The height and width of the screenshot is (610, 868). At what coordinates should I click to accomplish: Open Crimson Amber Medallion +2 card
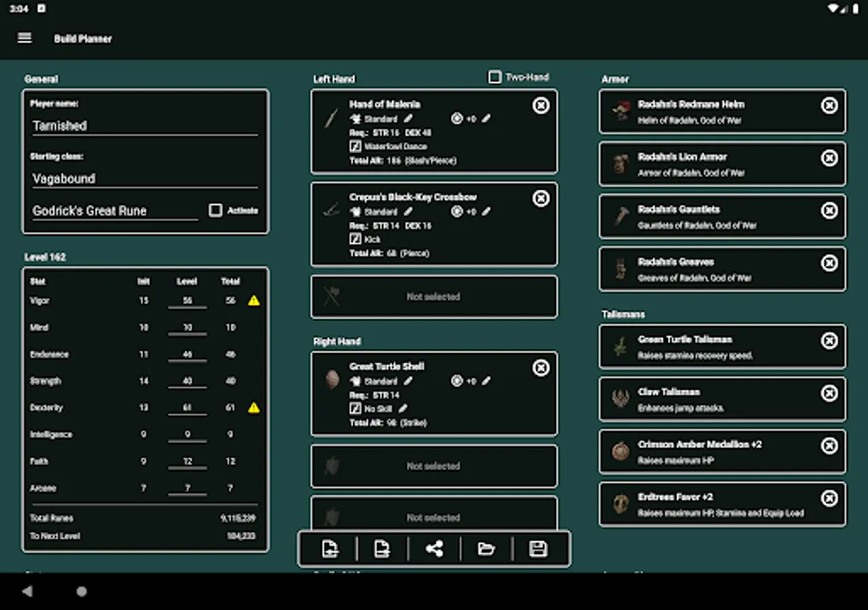coord(722,452)
